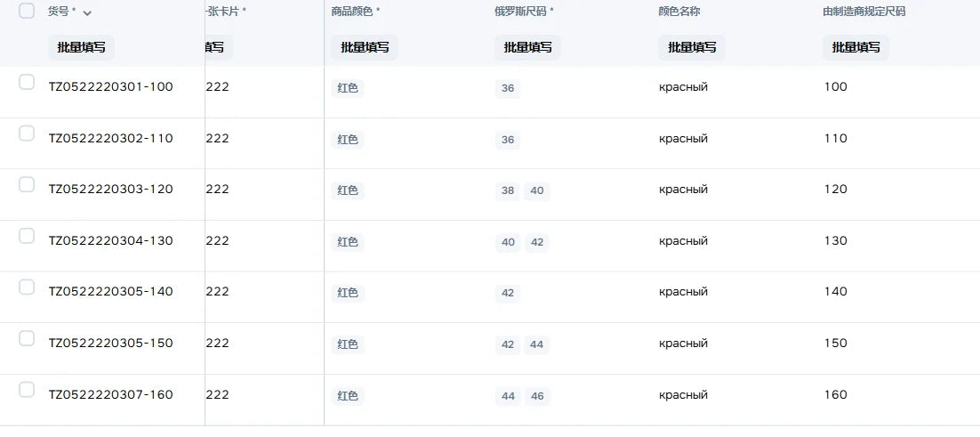Toggle the select-all checkbox in header
The width and height of the screenshot is (980, 437).
coord(27,11)
